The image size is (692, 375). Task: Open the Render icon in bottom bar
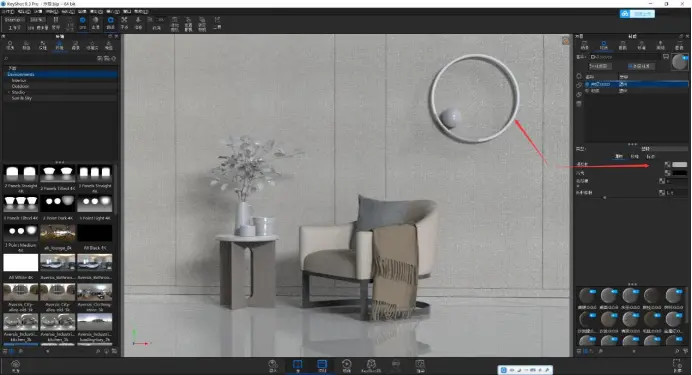[420, 366]
